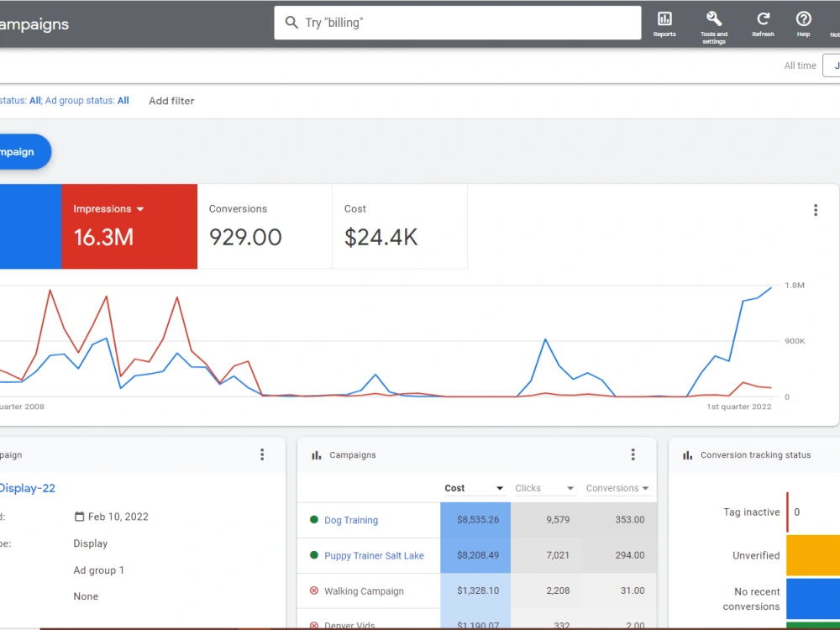The height and width of the screenshot is (630, 840).
Task: Focus the Try "billing" search field
Action: tap(458, 23)
